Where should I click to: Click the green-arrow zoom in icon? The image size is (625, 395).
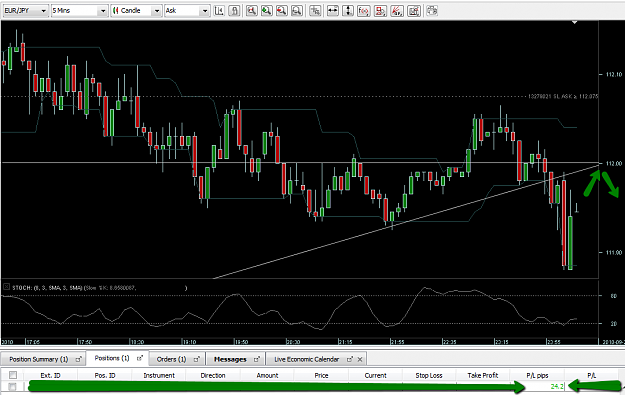267,11
